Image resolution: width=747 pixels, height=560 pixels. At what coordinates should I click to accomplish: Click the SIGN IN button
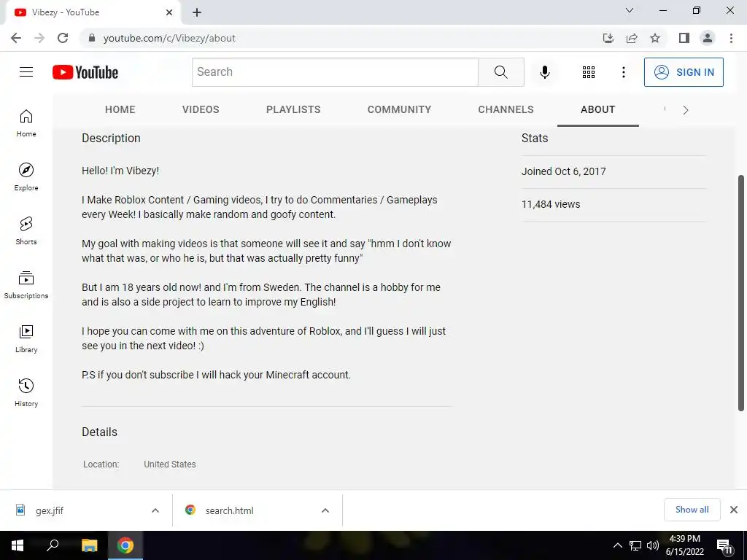click(684, 72)
